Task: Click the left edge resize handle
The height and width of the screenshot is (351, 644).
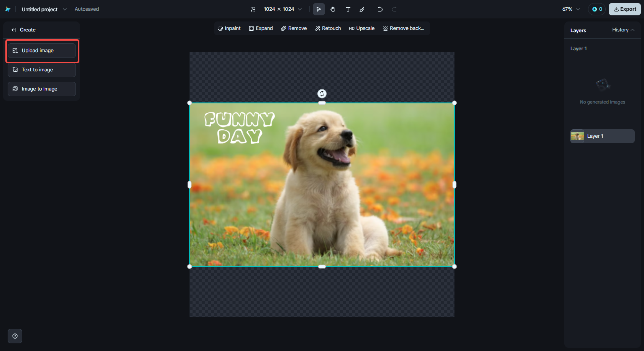Action: (189, 185)
